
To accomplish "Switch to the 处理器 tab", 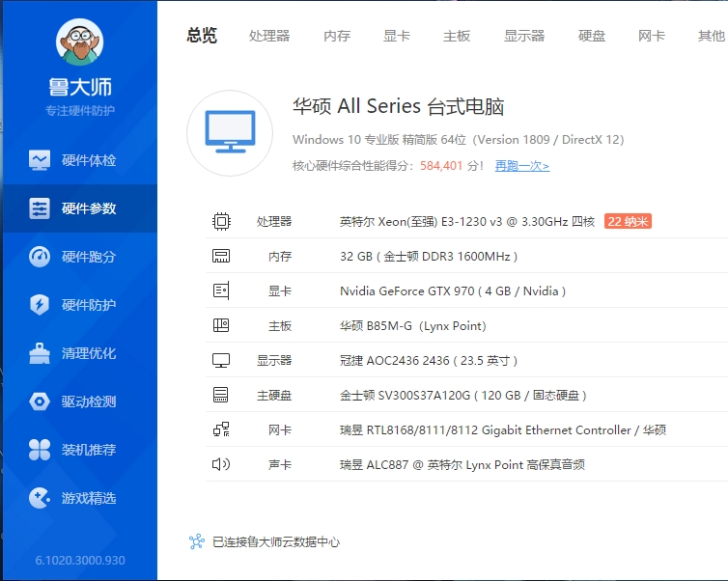I will pos(269,36).
